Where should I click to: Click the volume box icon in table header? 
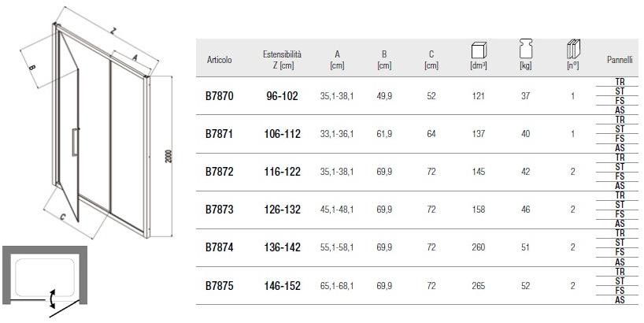pos(478,46)
